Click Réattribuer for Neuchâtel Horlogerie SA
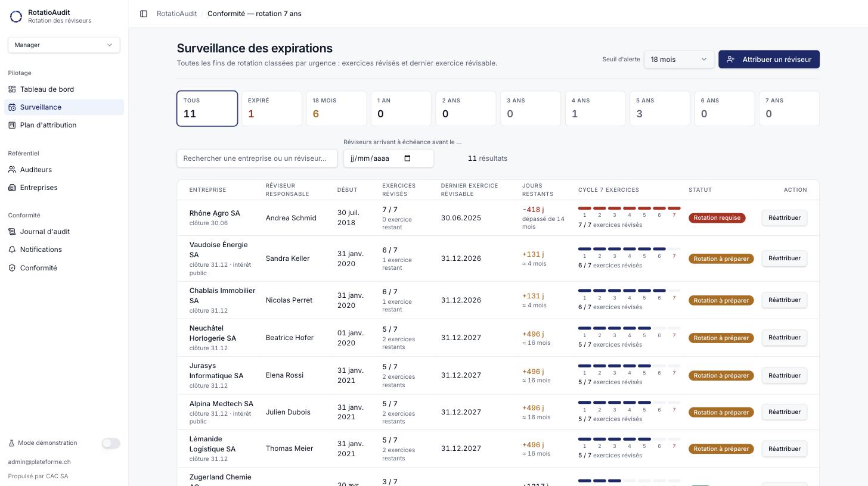Image resolution: width=868 pixels, height=486 pixels. [785, 338]
